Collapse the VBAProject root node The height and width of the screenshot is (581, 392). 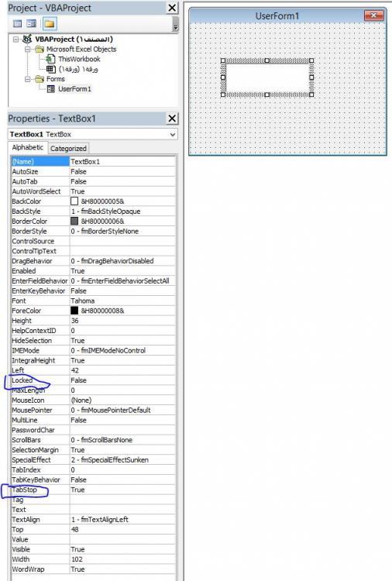[15, 40]
